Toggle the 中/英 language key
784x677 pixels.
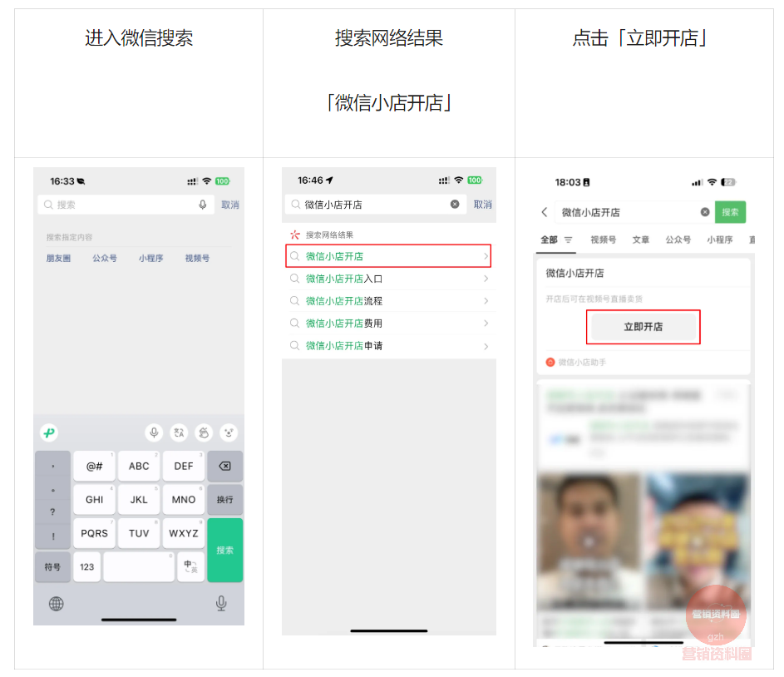tap(189, 566)
